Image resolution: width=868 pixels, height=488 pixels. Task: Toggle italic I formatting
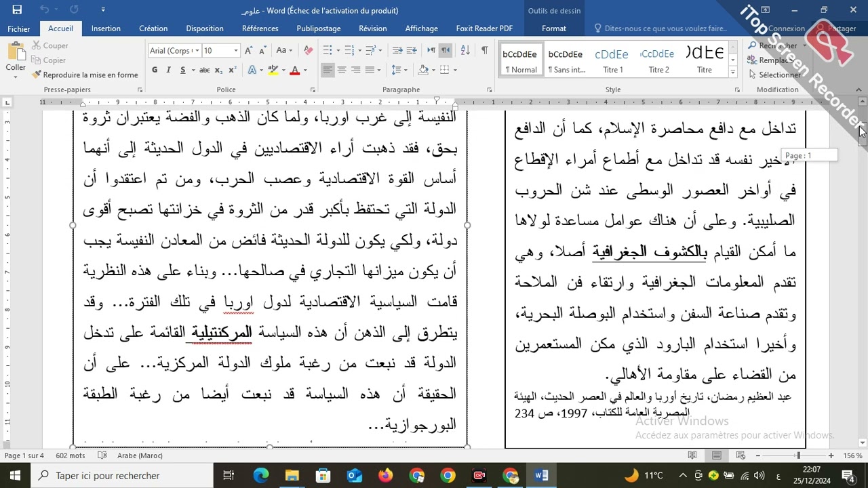[169, 70]
